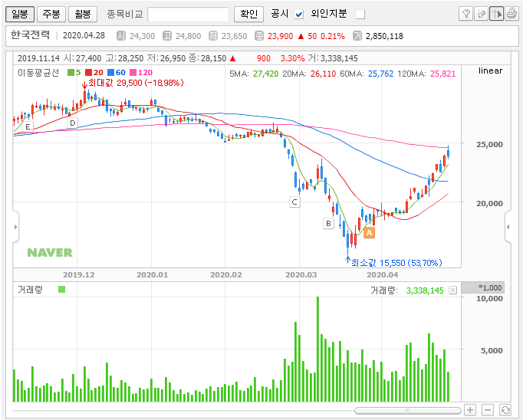
Task: Open disclosure marker E on chart
Action: point(28,126)
